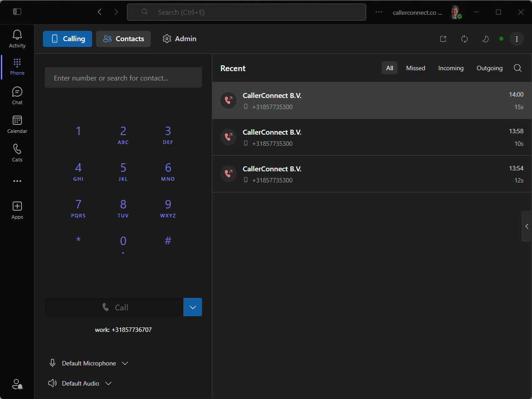Go forward with the right arrow
532x399 pixels.
116,12
